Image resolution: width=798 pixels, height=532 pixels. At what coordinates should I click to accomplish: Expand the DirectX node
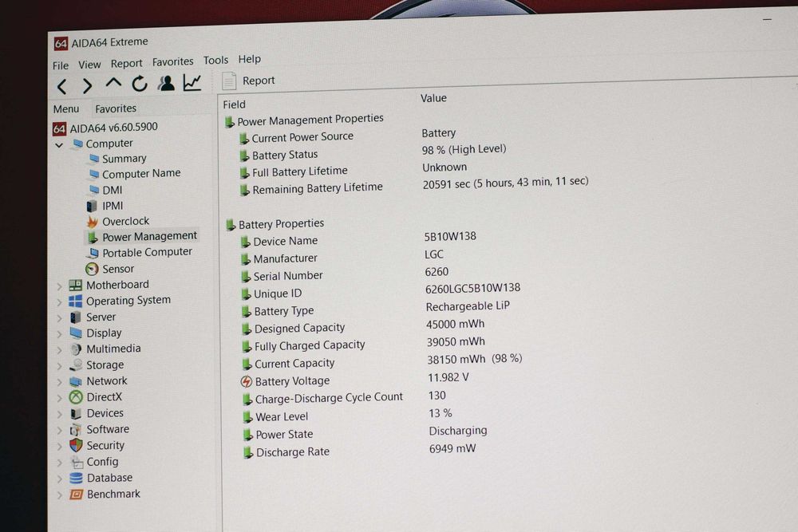(x=60, y=398)
